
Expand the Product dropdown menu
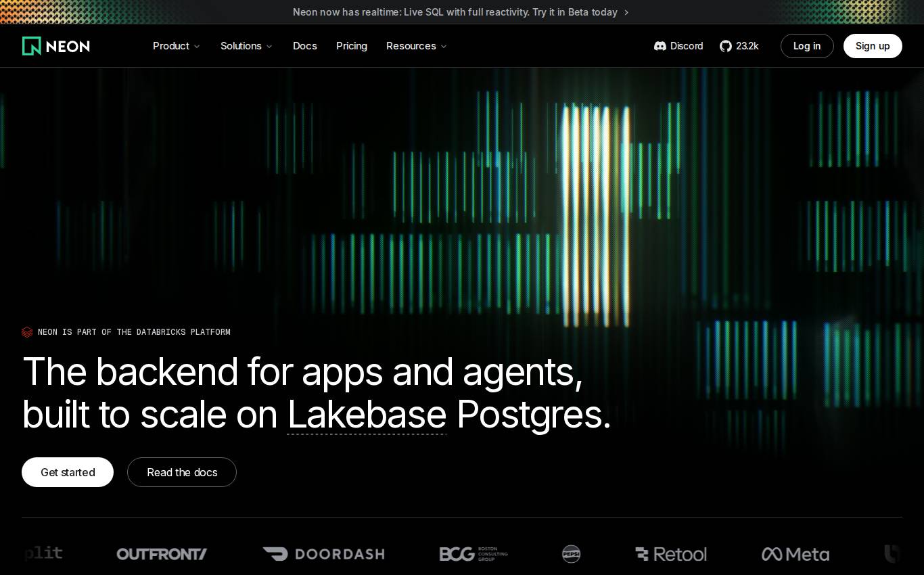coord(177,46)
